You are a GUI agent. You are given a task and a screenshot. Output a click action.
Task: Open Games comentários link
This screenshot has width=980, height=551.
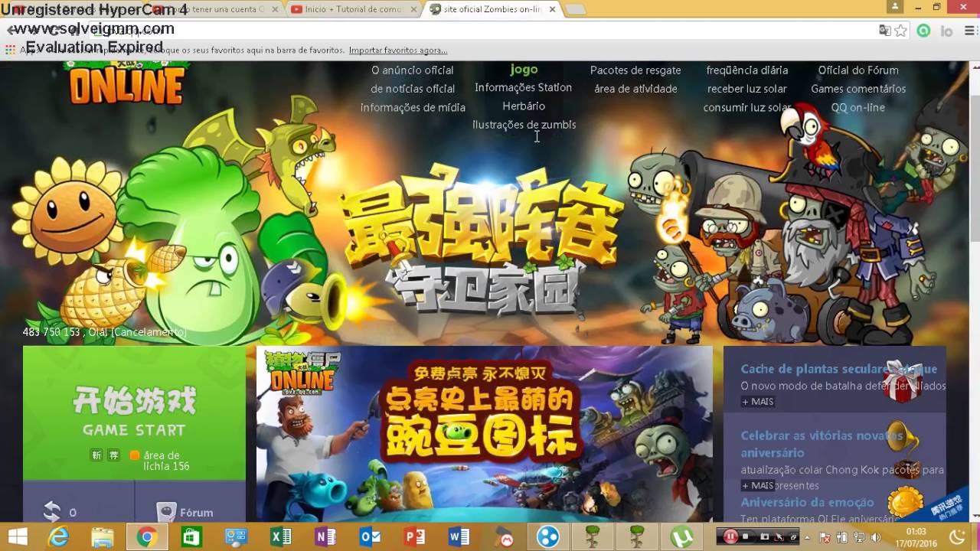(858, 89)
